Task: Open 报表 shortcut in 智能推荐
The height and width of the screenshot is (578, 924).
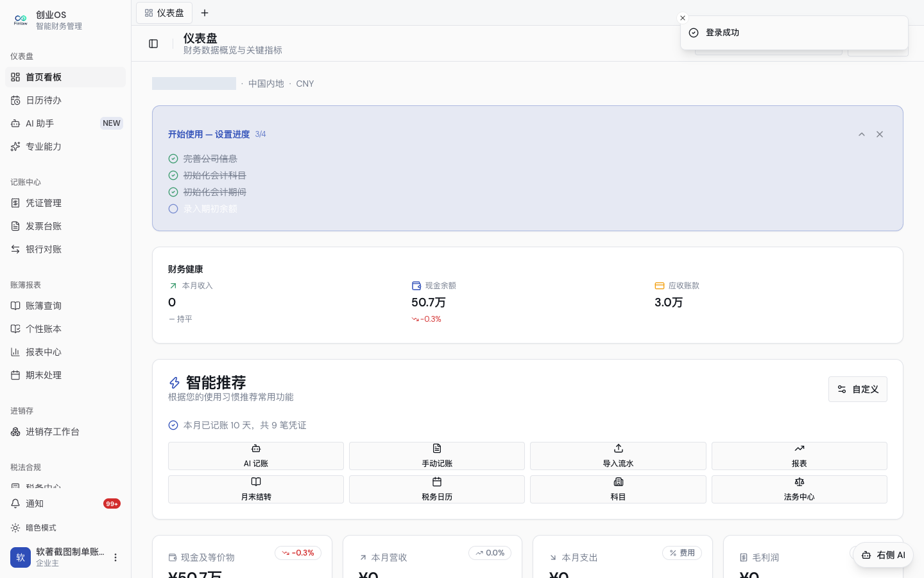Action: point(800,456)
